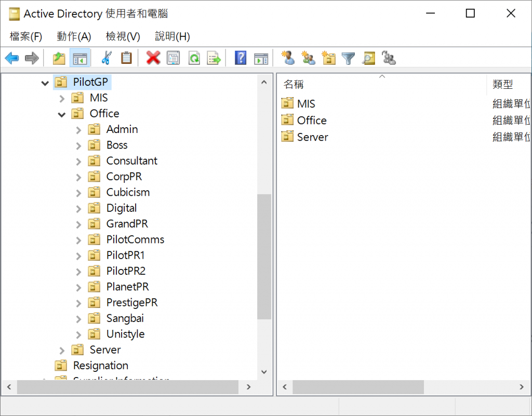Expand the CorpPR tree node
This screenshot has width=532, height=416.
tap(78, 177)
